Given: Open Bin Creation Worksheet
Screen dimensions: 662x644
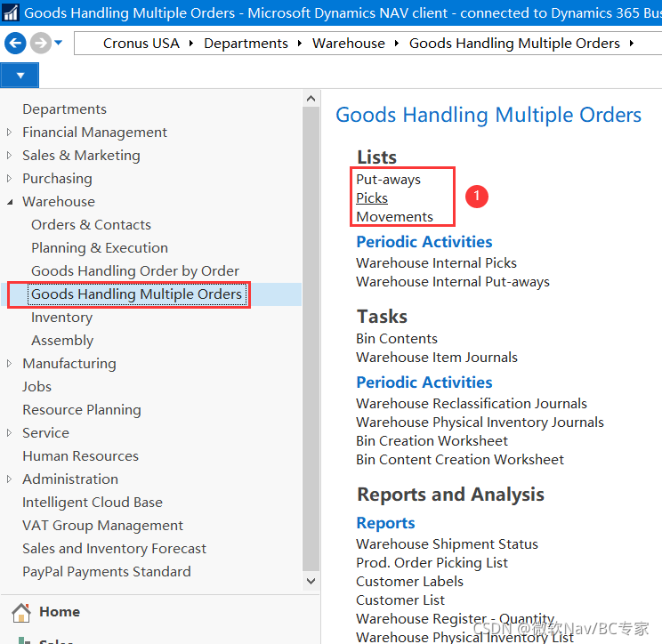Looking at the screenshot, I should click(432, 440).
